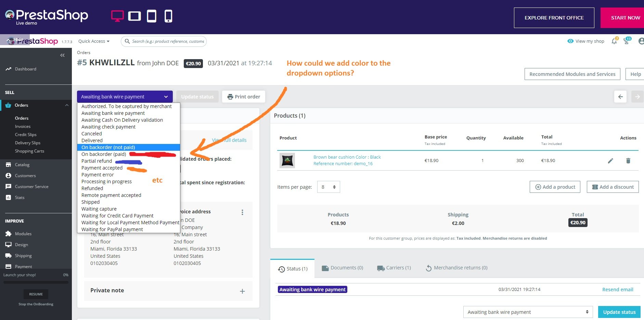Go to previous order arrow
Viewport: 644px width, 320px height.
[620, 97]
